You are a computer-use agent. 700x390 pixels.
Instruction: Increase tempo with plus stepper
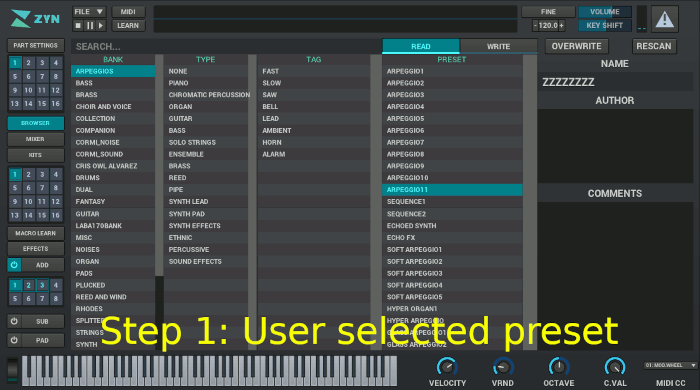(x=562, y=25)
